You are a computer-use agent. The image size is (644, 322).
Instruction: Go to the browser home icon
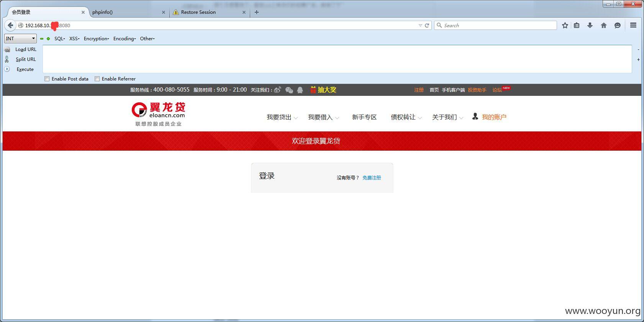[604, 25]
